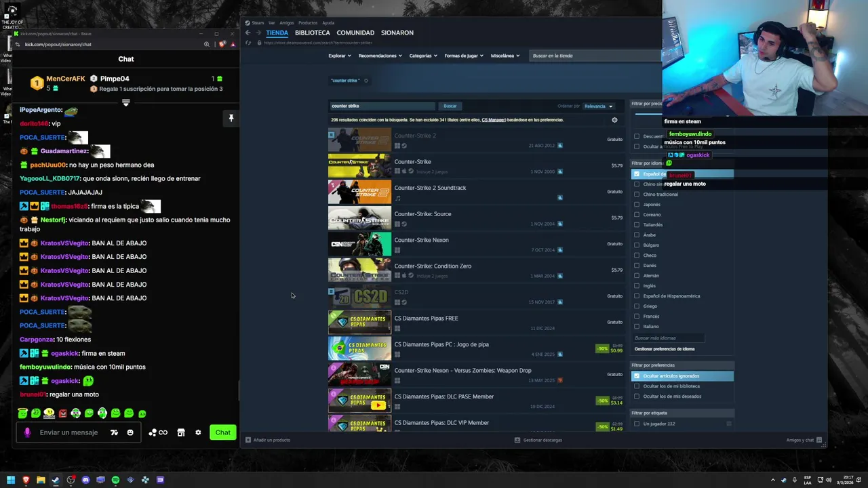Open chat settings gear icon
The width and height of the screenshot is (868, 488).
coord(198,432)
